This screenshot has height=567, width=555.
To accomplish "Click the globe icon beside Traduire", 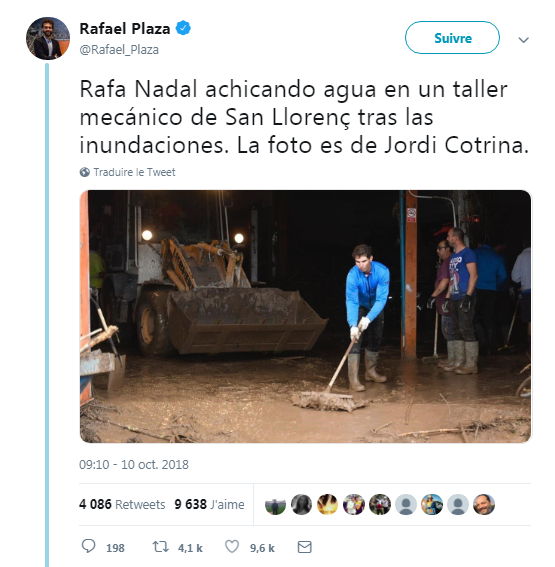I will click(x=85, y=172).
